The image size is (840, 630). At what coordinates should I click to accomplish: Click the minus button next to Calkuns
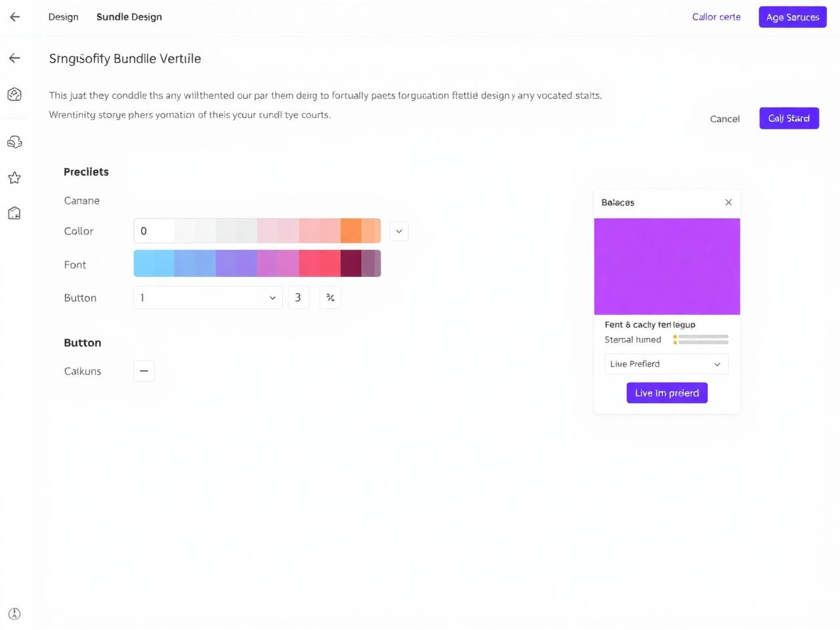tap(144, 371)
